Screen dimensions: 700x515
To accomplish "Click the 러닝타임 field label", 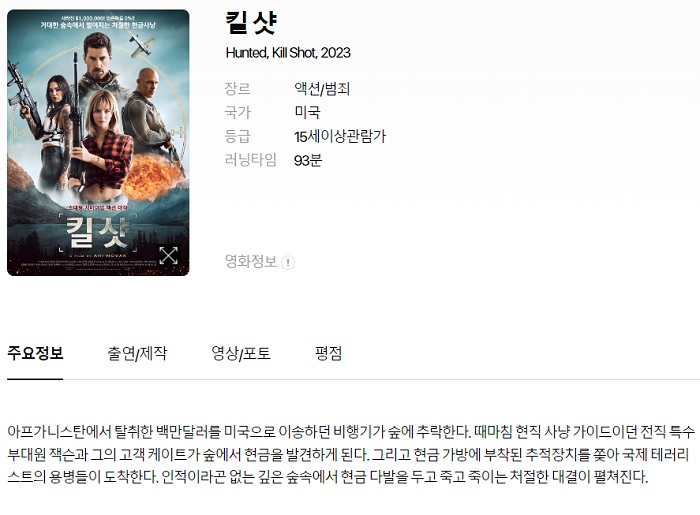I will 251,160.
